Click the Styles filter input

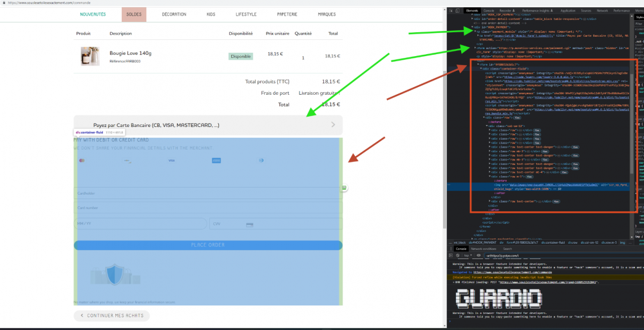click(x=639, y=24)
